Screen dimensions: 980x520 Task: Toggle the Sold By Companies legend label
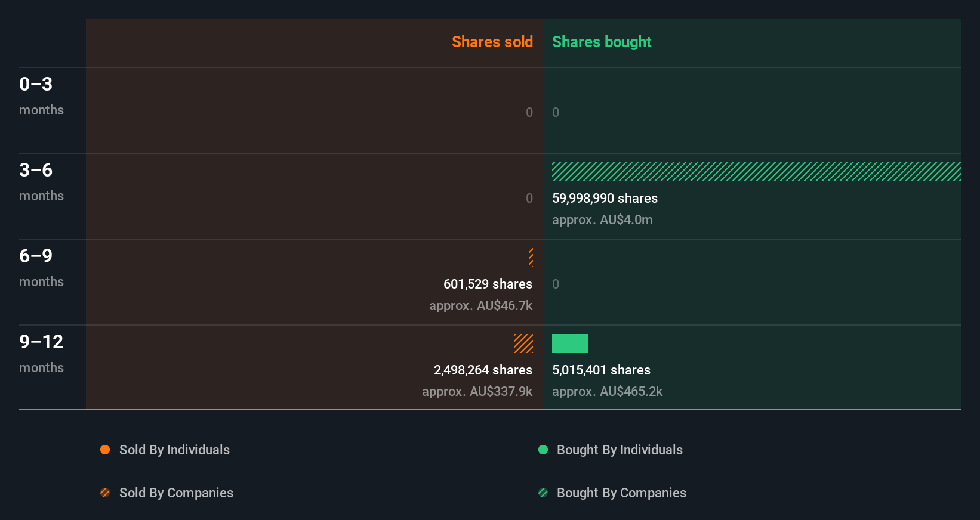click(x=176, y=493)
